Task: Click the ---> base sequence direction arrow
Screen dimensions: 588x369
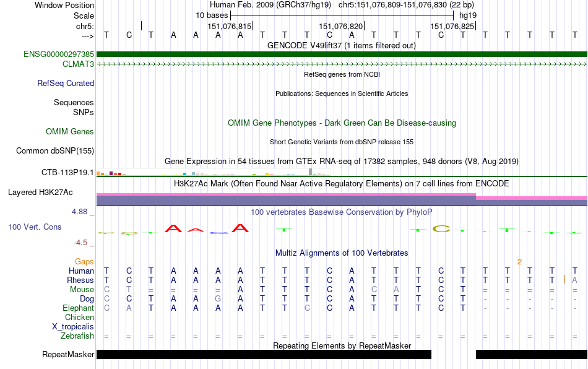Action: click(87, 36)
